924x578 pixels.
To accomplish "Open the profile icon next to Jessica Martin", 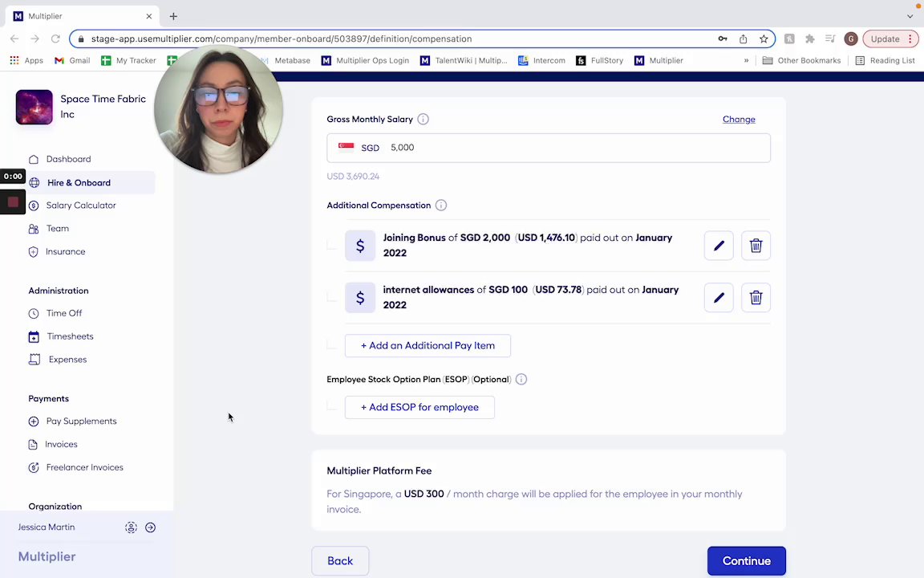I will [131, 527].
